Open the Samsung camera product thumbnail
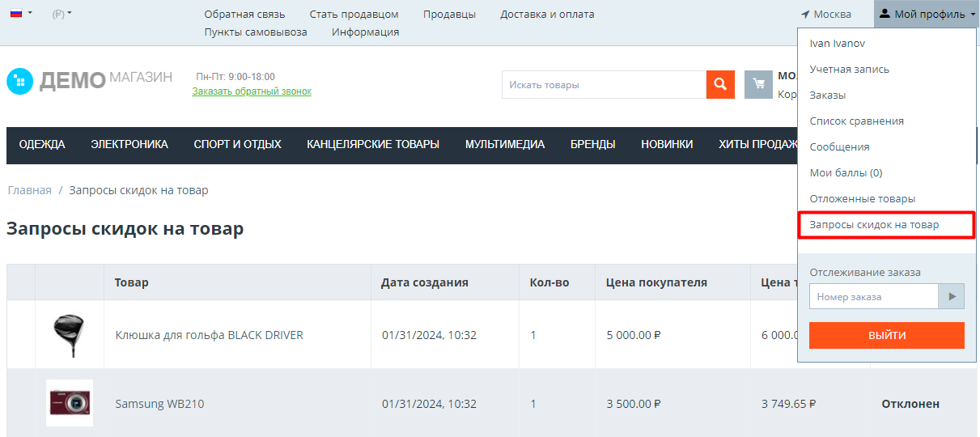The image size is (980, 437). pos(70,403)
